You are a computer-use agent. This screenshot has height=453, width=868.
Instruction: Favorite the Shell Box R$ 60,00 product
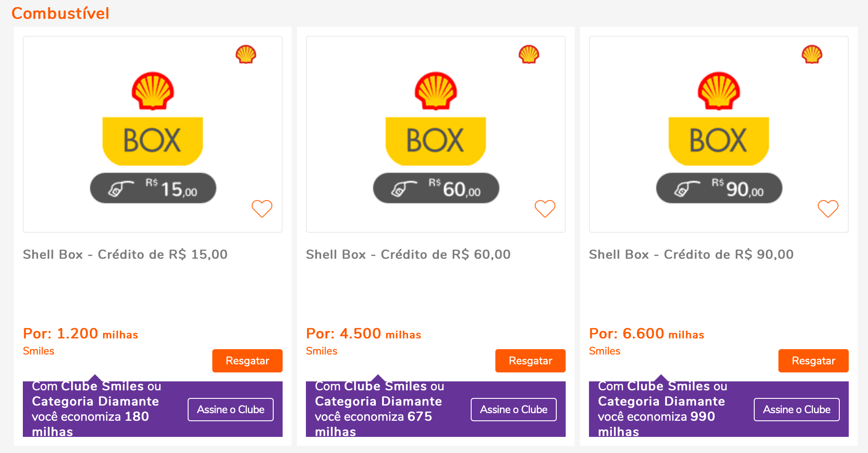545,209
